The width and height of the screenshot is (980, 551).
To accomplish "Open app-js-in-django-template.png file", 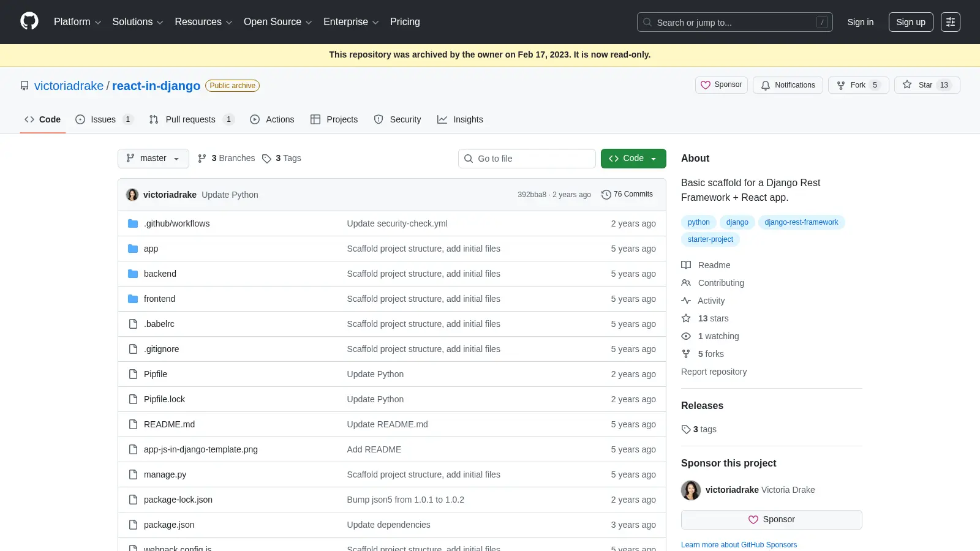I will click(201, 449).
